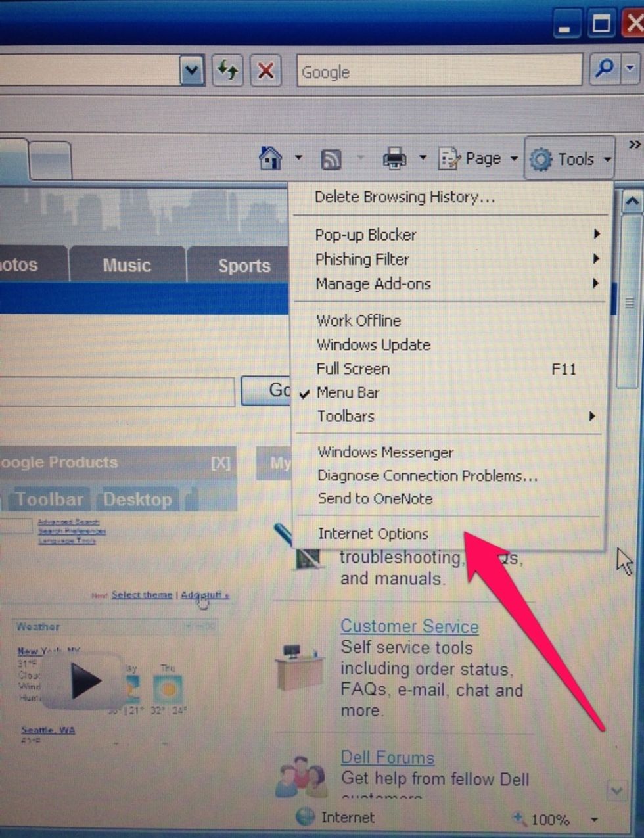The height and width of the screenshot is (838, 644).
Task: Click the Print icon
Action: 394,159
